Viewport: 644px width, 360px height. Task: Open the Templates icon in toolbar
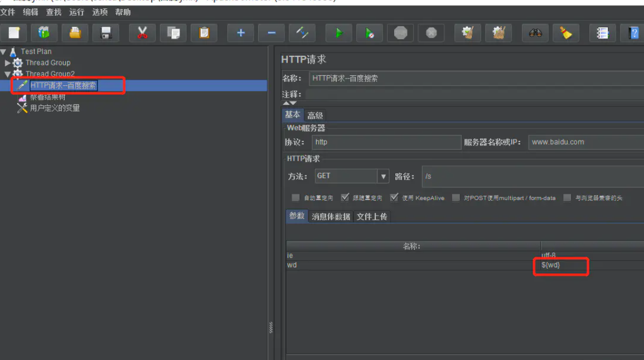pos(44,33)
